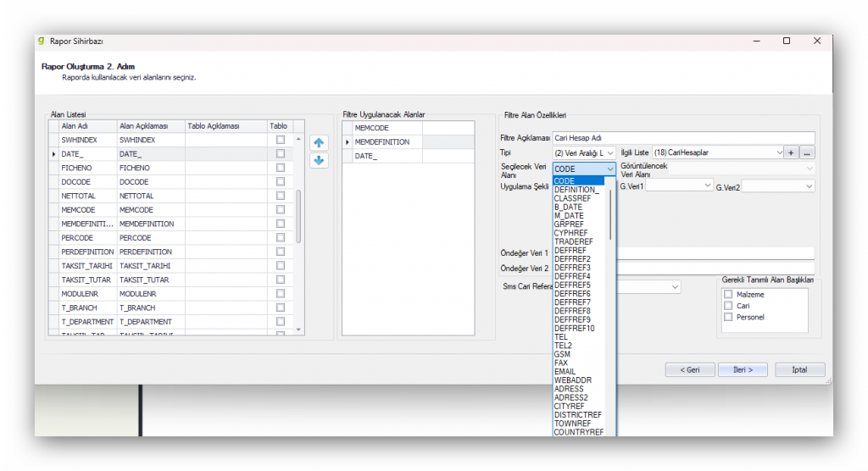Select TAKSIT_TUTAR row in Alan Listesi
Image resolution: width=868 pixels, height=471 pixels.
[x=171, y=280]
